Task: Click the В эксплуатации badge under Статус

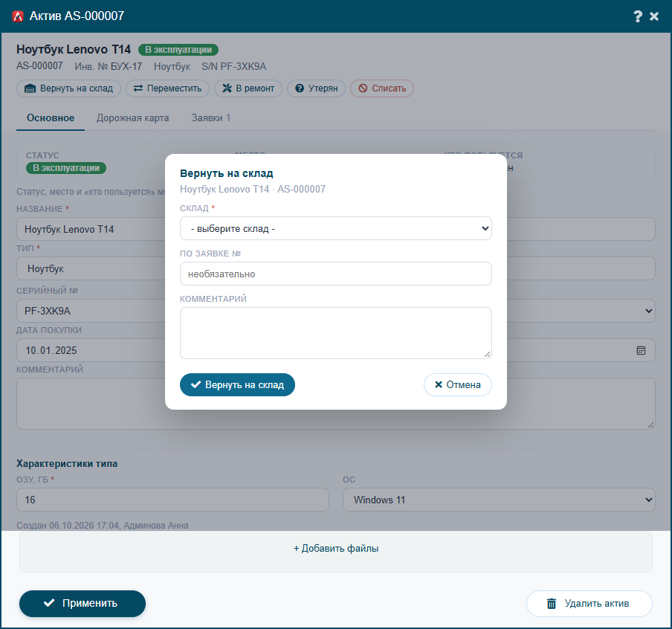Action: pos(66,168)
